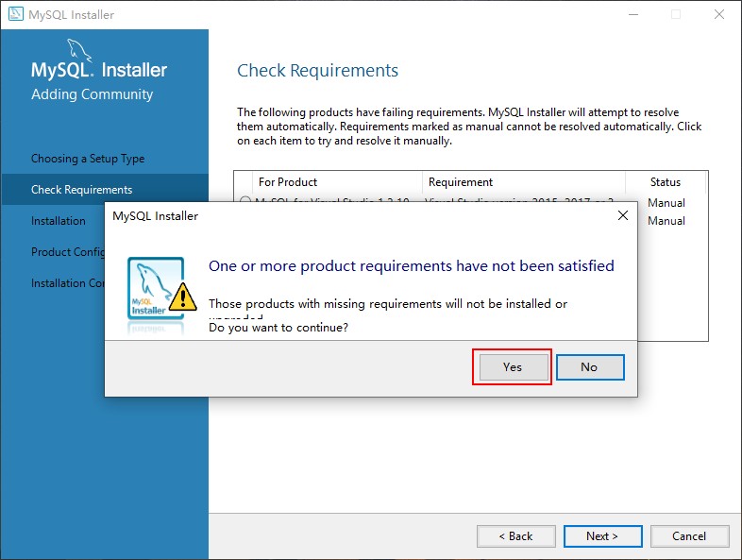Select the first Manual status entry

(666, 203)
